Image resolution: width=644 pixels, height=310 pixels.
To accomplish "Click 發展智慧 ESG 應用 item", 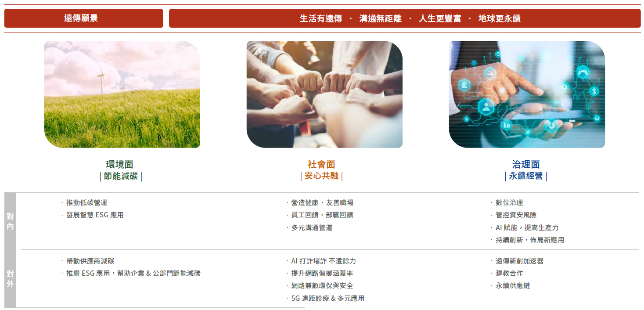I will pos(95,215).
